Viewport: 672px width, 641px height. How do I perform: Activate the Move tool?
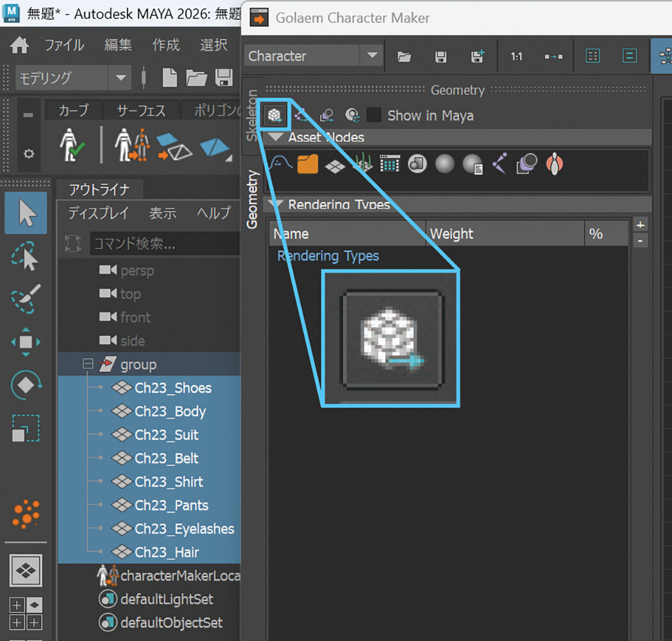pyautogui.click(x=26, y=342)
